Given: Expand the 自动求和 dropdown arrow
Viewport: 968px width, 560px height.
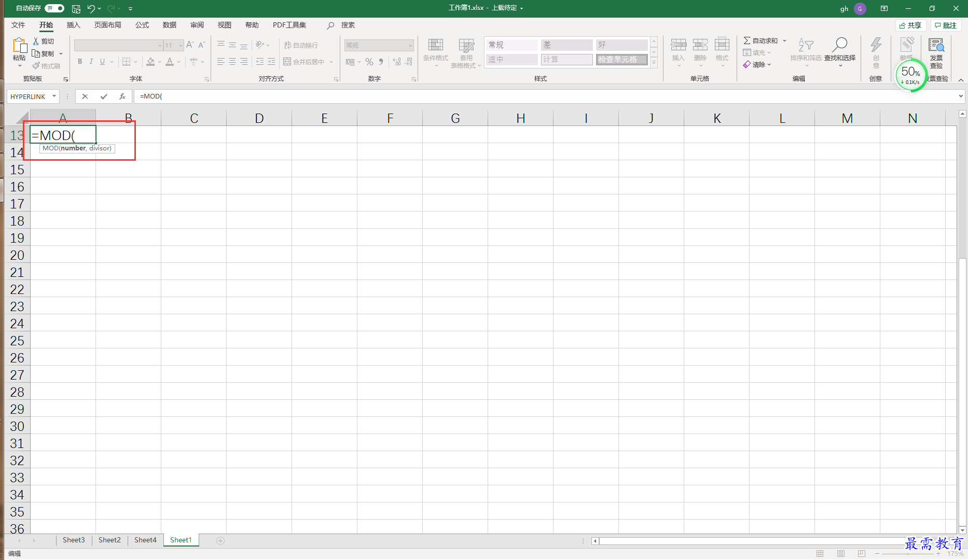Looking at the screenshot, I should [784, 40].
